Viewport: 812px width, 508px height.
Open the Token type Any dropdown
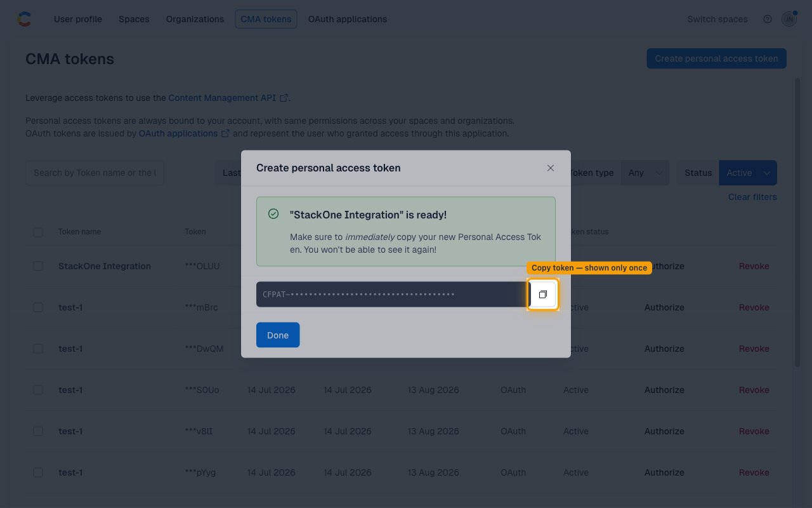tap(645, 173)
